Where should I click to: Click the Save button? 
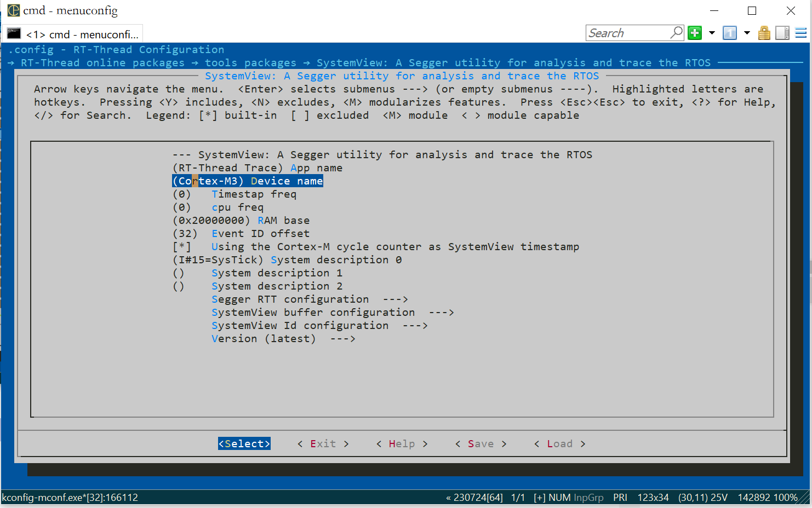(x=481, y=444)
